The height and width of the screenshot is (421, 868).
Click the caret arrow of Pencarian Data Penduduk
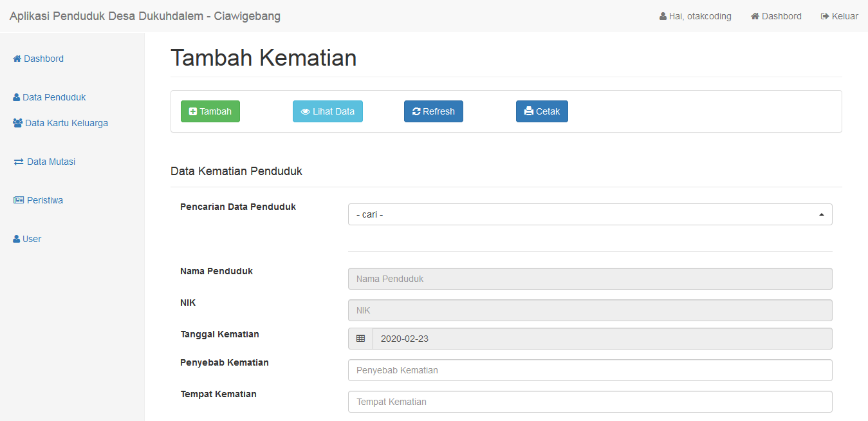pos(821,214)
